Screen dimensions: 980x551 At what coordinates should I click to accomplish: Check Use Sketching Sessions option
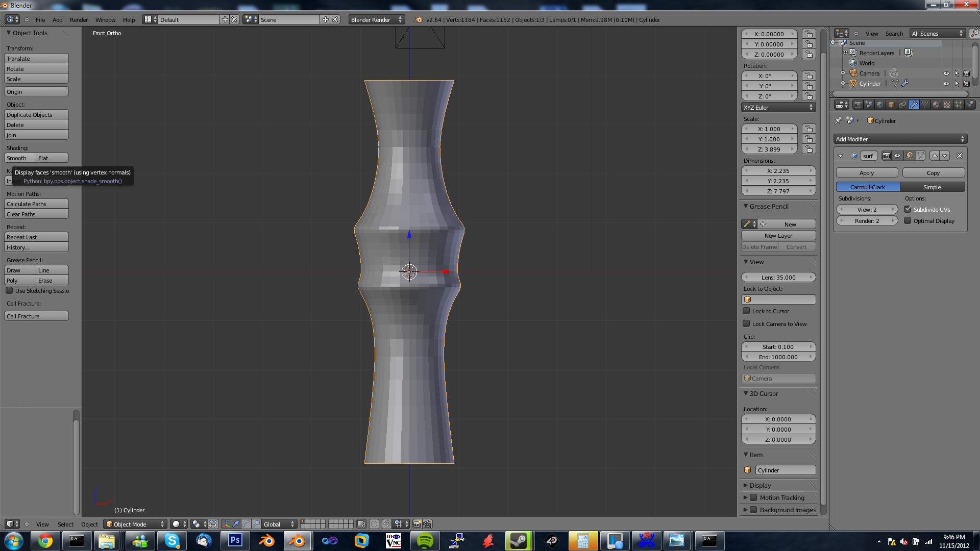pos(9,290)
